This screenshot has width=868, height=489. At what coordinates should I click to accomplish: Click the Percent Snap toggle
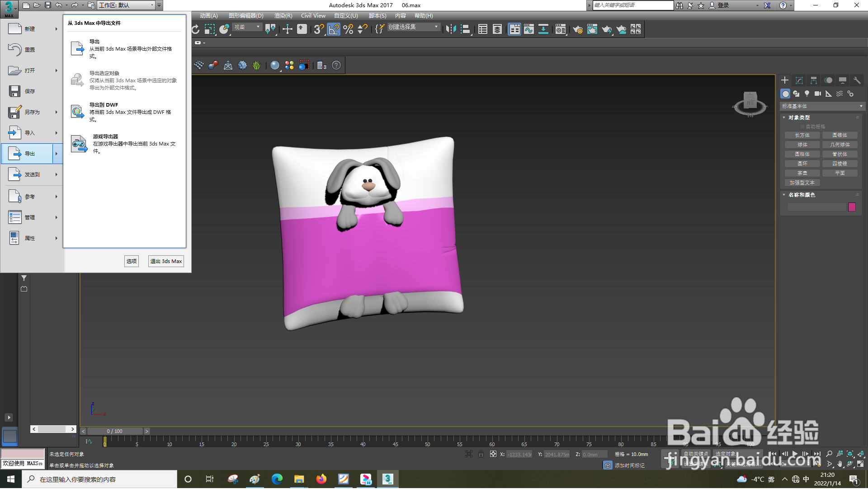348,29
